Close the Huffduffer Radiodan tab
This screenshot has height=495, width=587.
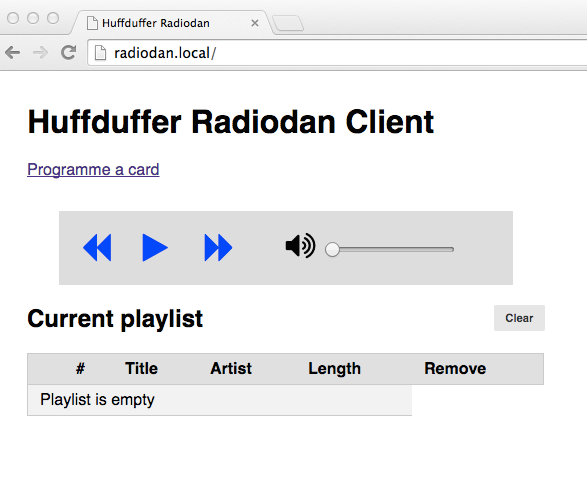255,23
